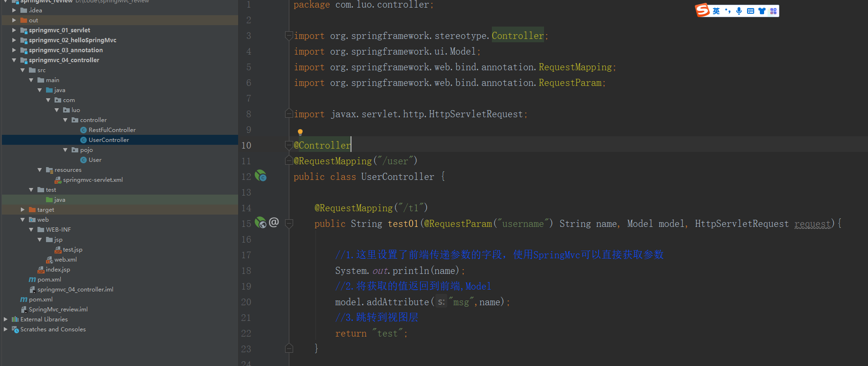
Task: Click line number 17 in the gutter
Action: [246, 255]
